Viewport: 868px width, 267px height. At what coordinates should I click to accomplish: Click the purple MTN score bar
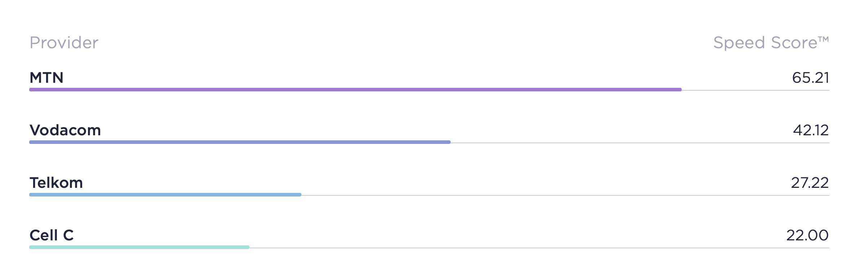click(x=355, y=90)
